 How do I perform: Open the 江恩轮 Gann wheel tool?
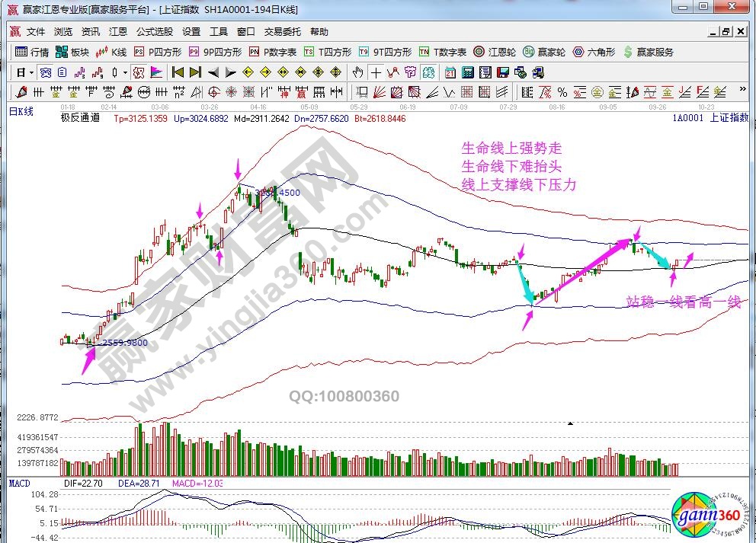click(495, 53)
